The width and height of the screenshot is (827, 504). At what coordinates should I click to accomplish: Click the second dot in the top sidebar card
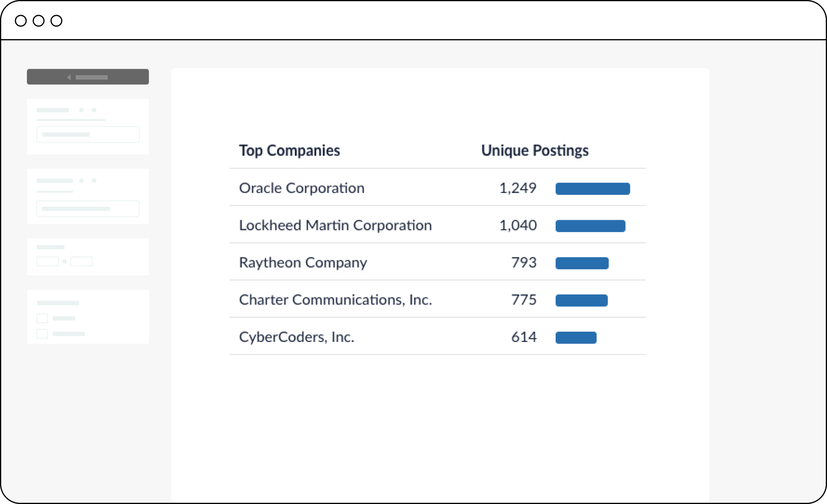point(94,110)
